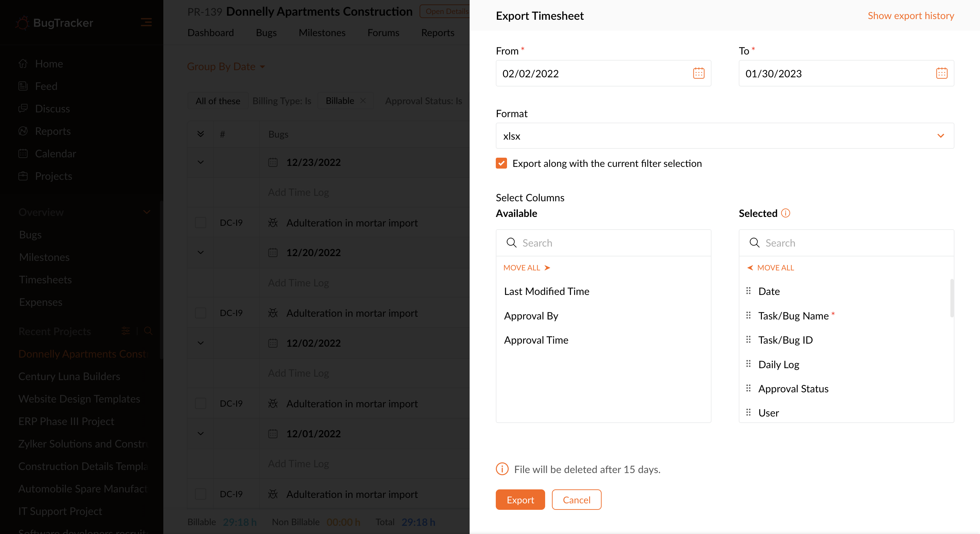
Task: Focus the Selected columns search field
Action: point(846,242)
